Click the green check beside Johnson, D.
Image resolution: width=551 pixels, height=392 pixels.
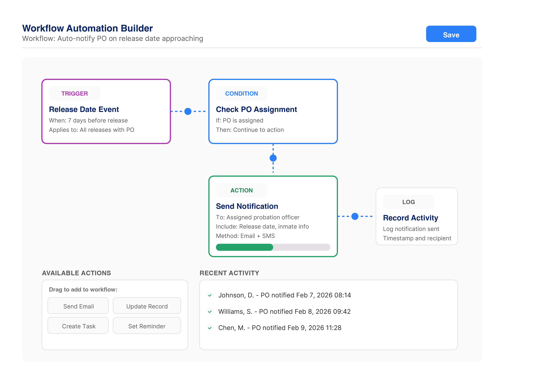(x=210, y=295)
